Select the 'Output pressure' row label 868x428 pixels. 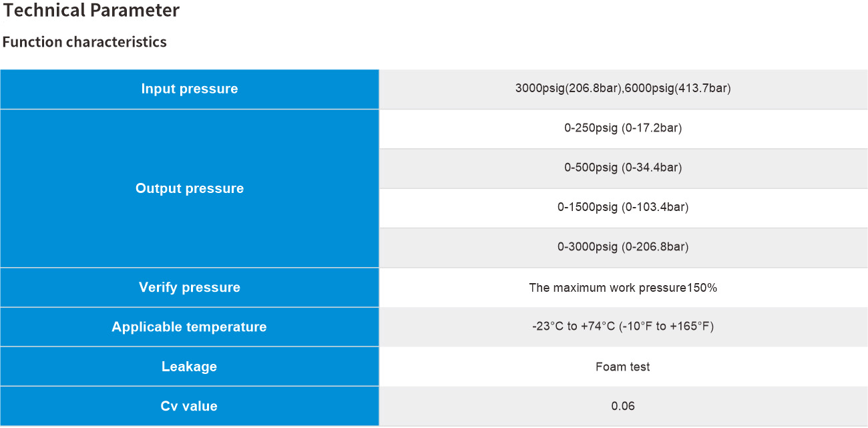[190, 188]
